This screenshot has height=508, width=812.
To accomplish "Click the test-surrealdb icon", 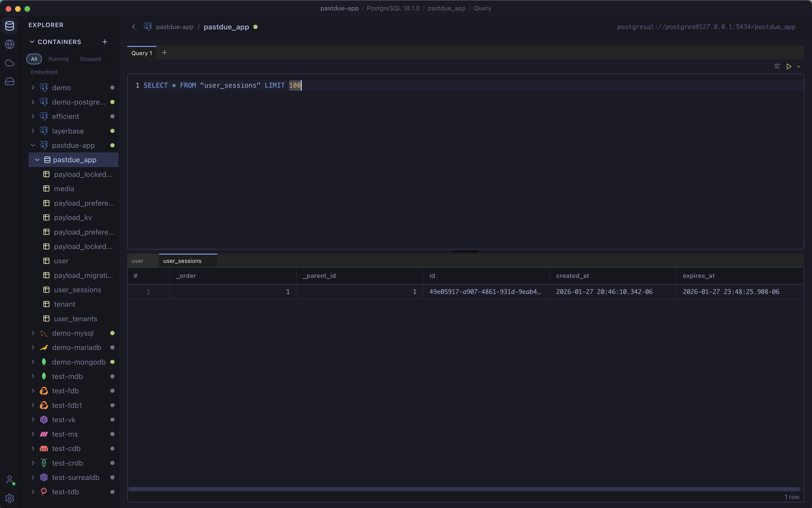I will [44, 478].
